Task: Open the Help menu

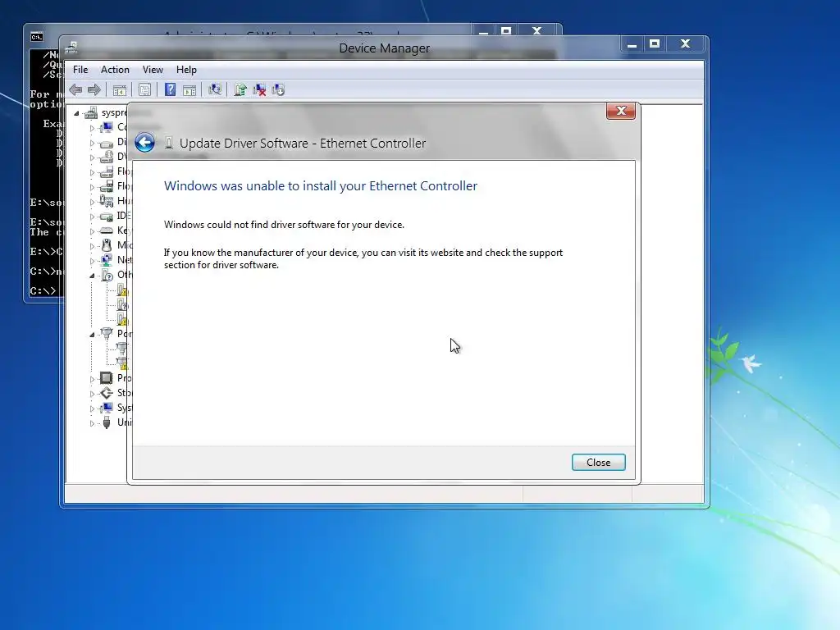Action: tap(186, 70)
